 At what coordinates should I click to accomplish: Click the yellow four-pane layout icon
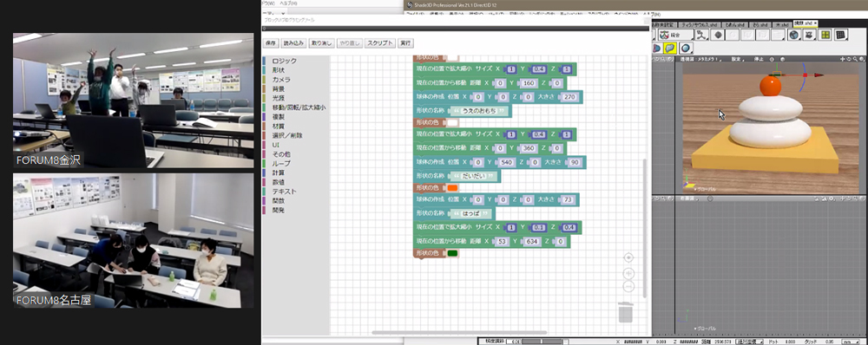click(x=825, y=35)
